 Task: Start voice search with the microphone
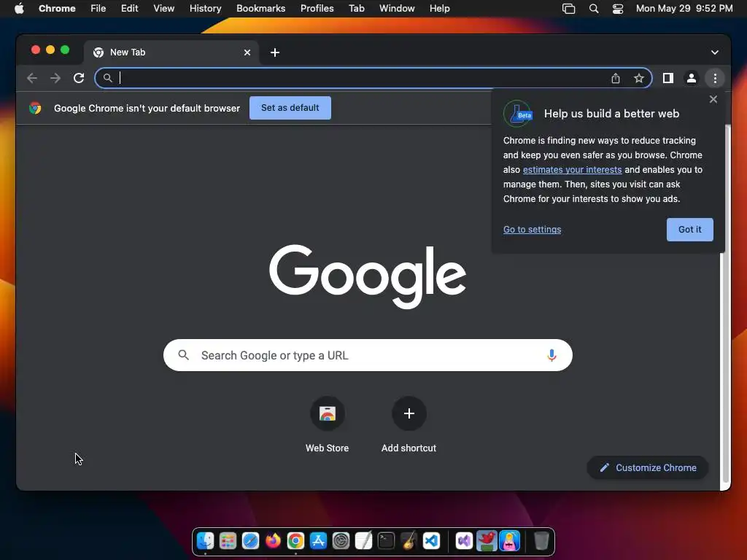pos(551,355)
